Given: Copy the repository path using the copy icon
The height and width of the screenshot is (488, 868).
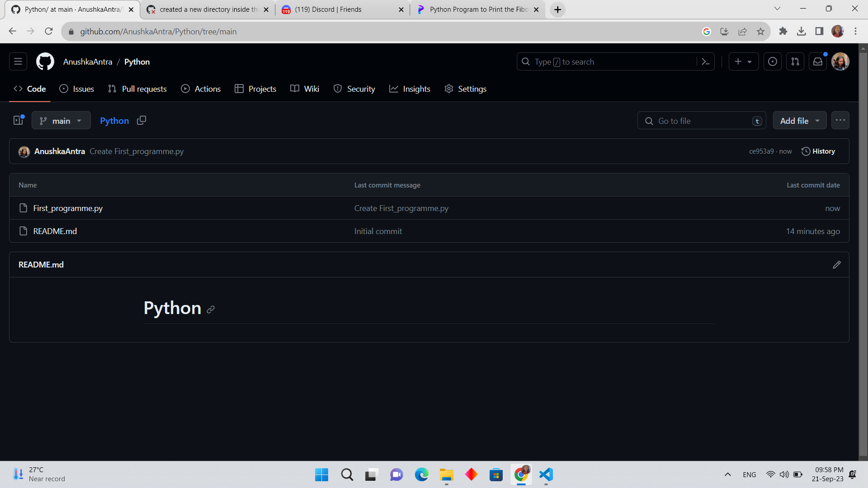Looking at the screenshot, I should coord(142,120).
